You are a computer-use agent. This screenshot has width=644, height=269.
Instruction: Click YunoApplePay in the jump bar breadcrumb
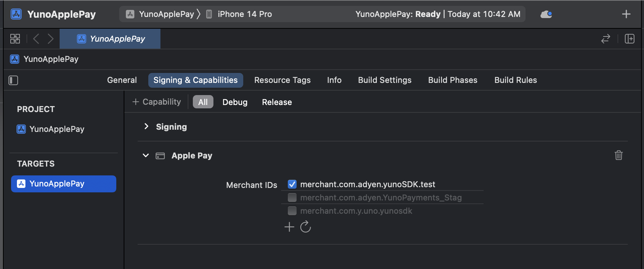pos(51,59)
